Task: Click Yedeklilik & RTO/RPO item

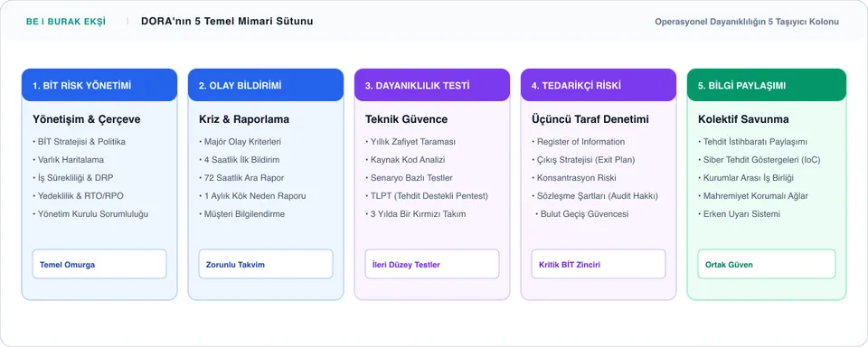Action: click(78, 196)
